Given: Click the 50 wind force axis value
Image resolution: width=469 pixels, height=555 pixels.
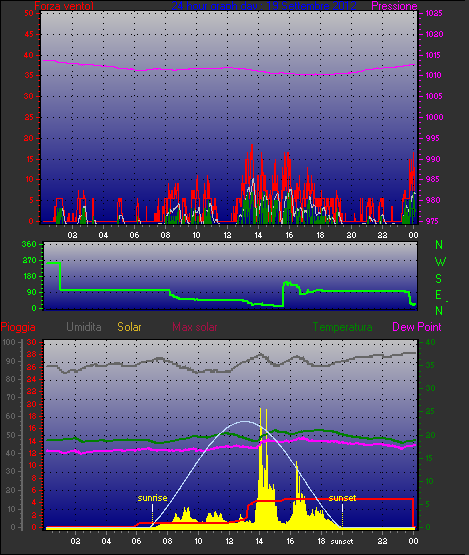Looking at the screenshot, I should coord(29,13).
